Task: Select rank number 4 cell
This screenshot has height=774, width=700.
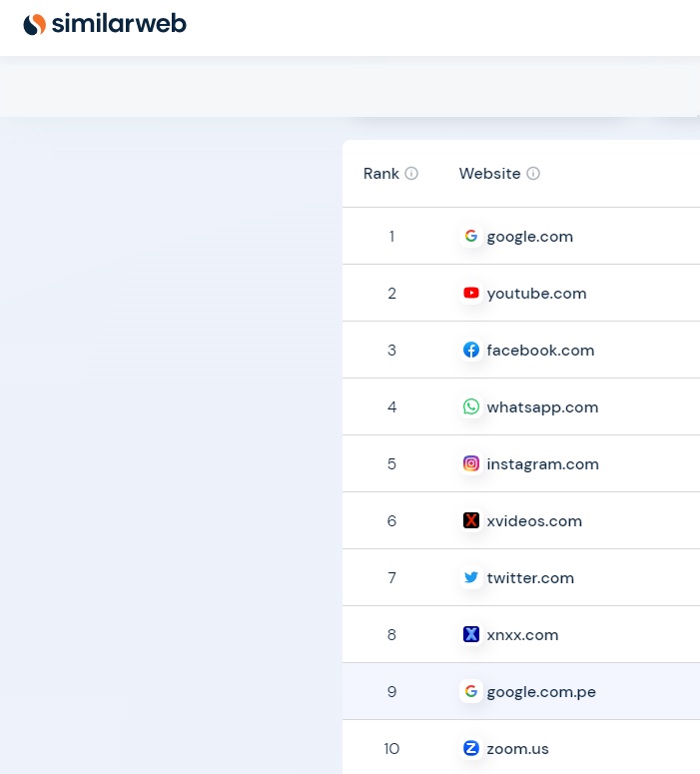Action: click(391, 406)
